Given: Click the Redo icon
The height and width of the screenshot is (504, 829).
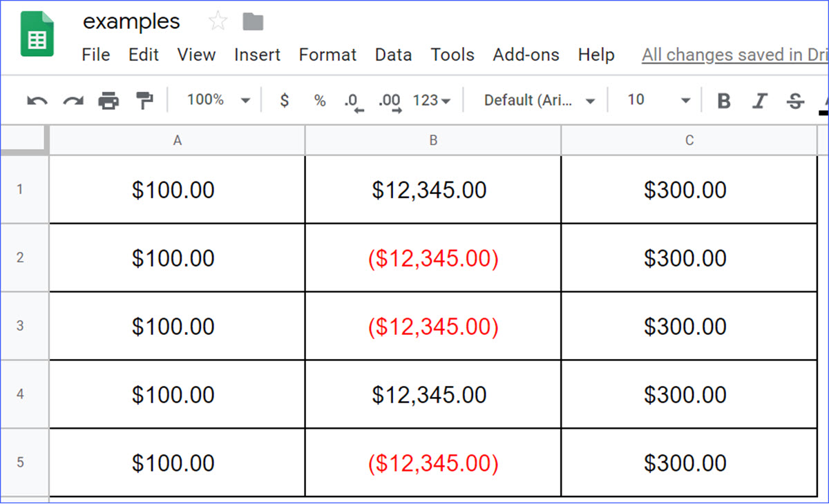Looking at the screenshot, I should 72,99.
